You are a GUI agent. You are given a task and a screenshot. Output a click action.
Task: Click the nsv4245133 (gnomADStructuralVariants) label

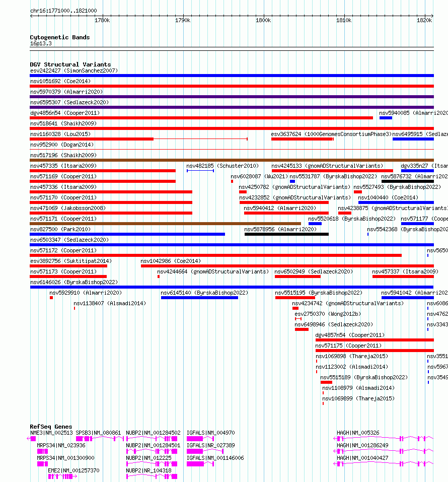(x=327, y=166)
